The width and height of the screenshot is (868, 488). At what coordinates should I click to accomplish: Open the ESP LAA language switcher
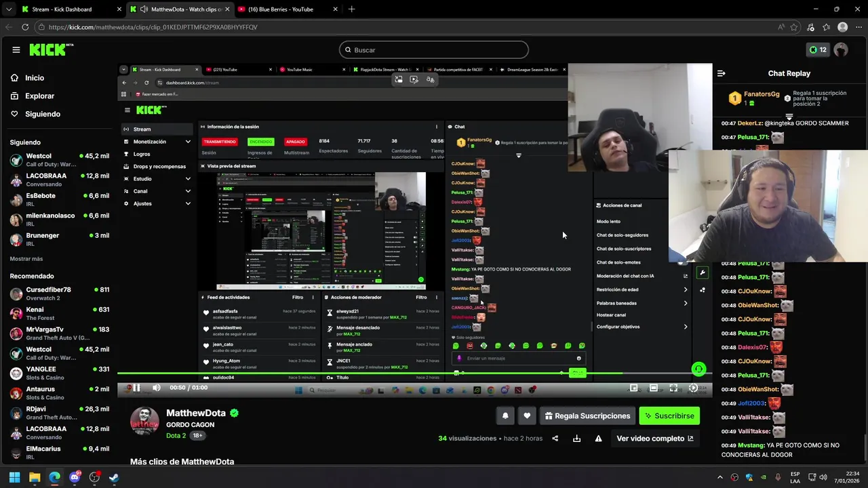[x=795, y=477]
